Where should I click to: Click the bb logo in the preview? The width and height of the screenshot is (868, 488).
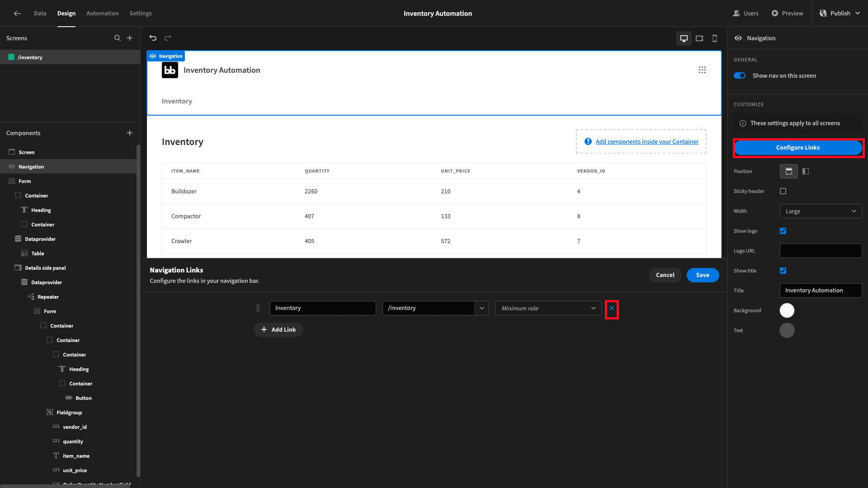(x=170, y=70)
